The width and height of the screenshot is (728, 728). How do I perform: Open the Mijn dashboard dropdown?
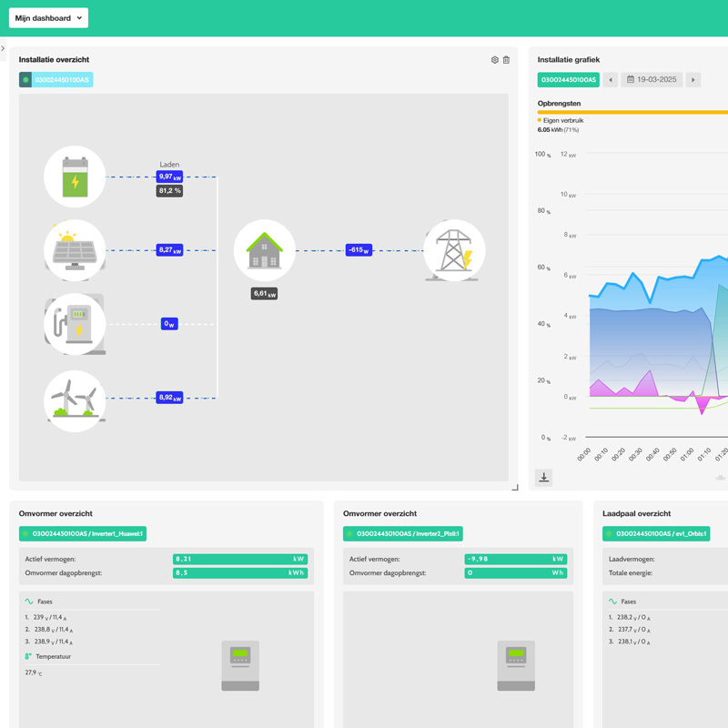tap(49, 18)
